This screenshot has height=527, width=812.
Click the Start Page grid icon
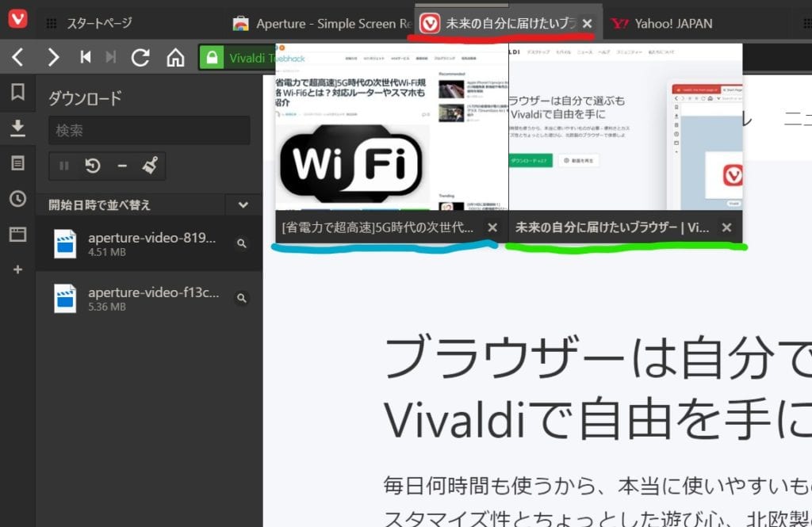click(52, 23)
